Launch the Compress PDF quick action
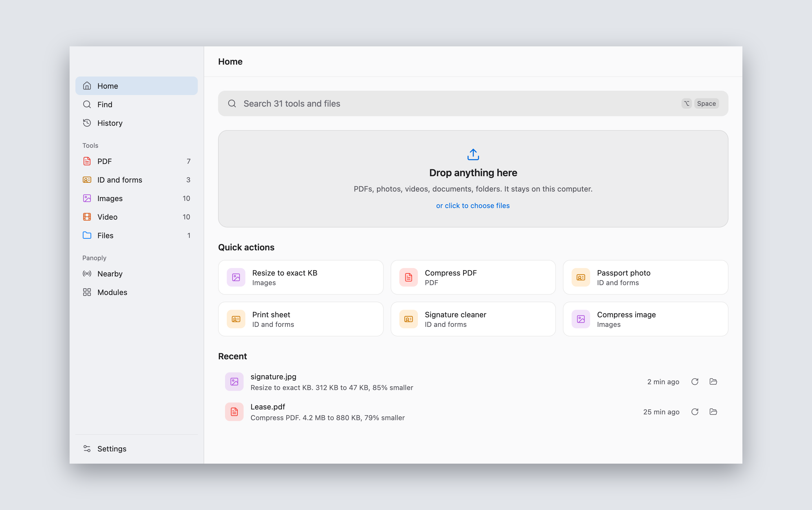The height and width of the screenshot is (510, 812). 473,277
